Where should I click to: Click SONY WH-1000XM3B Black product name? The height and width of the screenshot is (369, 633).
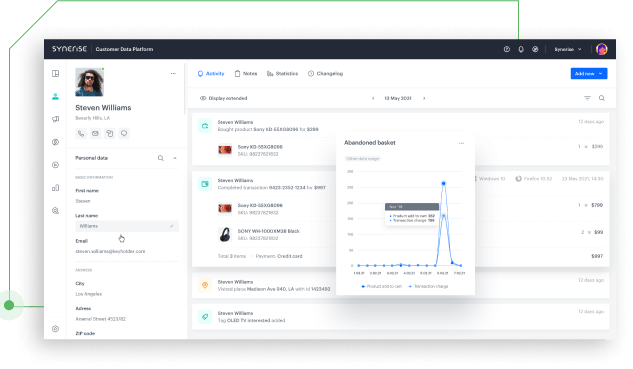point(268,231)
